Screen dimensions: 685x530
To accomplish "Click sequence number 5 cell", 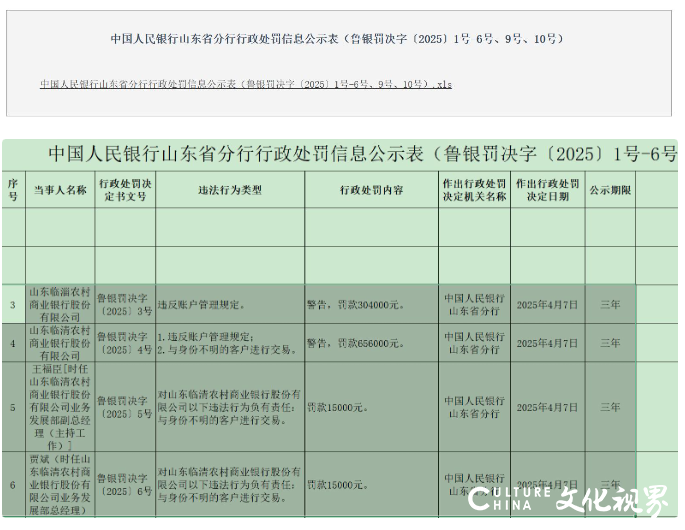I will click(14, 407).
